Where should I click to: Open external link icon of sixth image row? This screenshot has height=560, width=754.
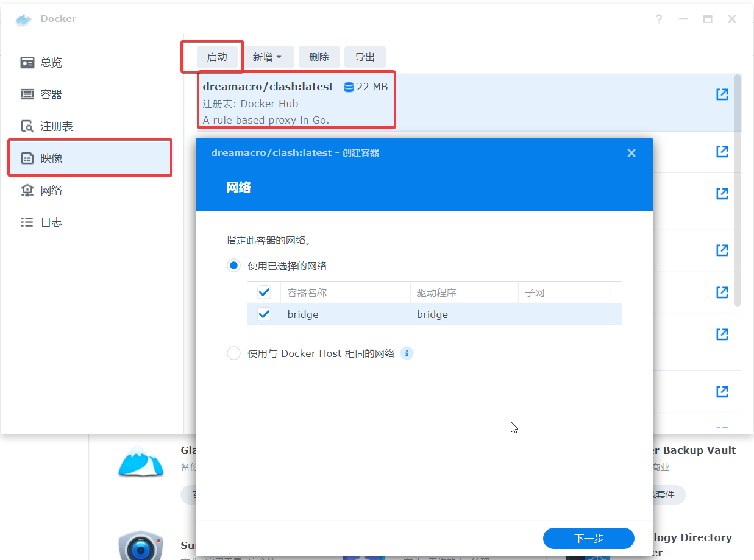coord(722,334)
